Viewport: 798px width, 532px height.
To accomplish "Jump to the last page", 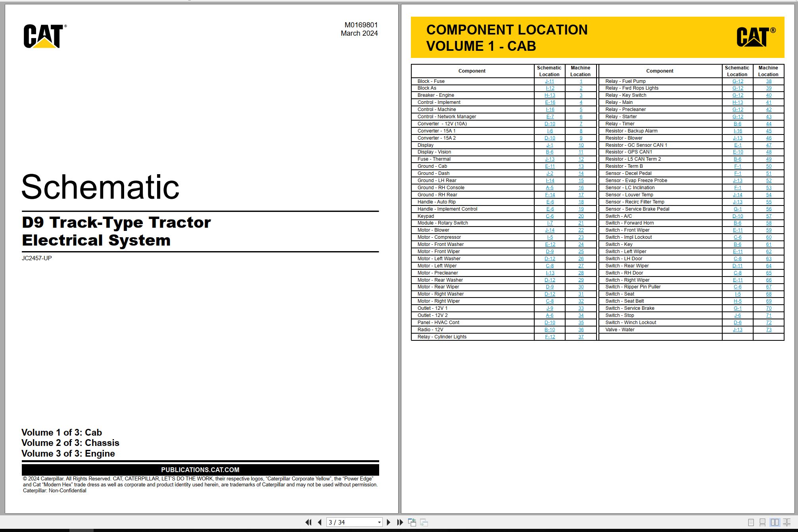I will tap(400, 522).
